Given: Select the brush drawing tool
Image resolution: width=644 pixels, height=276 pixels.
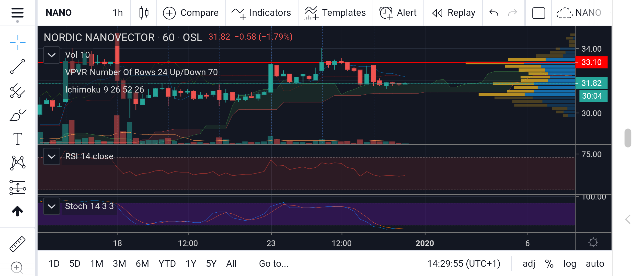Looking at the screenshot, I should (18, 115).
